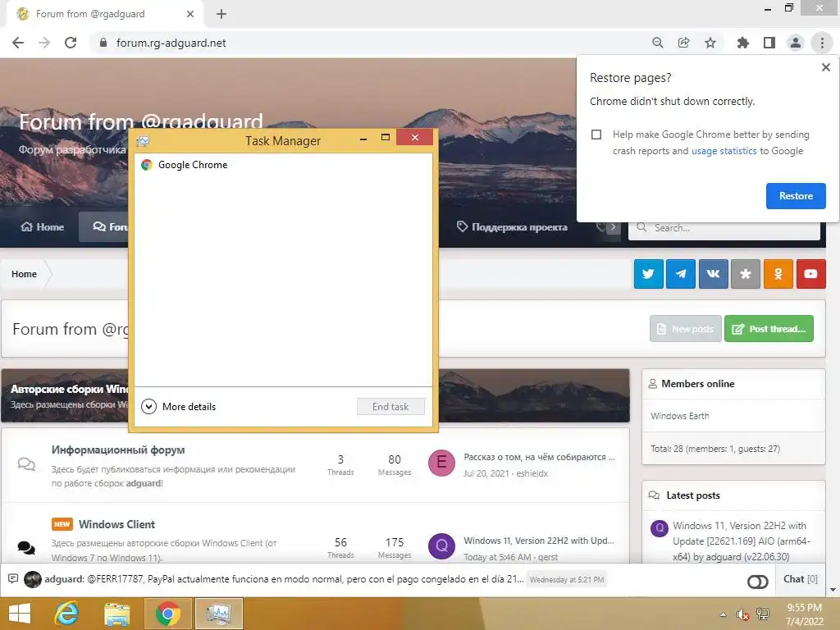Toggle Chrome side panel icon
Image resolution: width=840 pixels, height=630 pixels.
(x=769, y=43)
